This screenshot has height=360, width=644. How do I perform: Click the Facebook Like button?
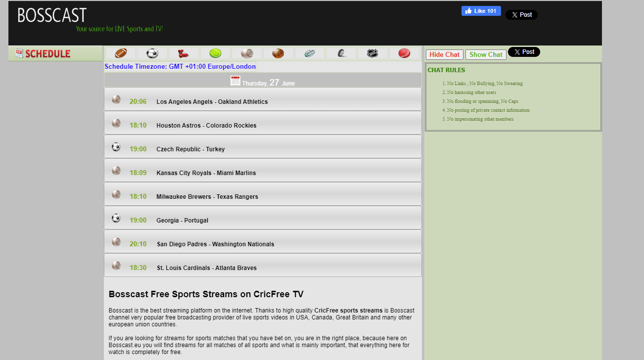(x=481, y=10)
